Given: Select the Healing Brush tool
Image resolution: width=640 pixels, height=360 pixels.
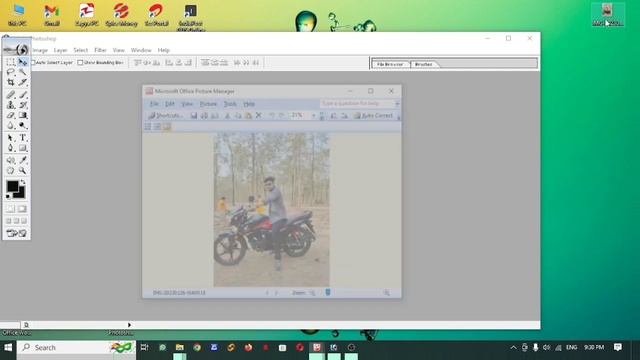Looking at the screenshot, I should coord(11,95).
